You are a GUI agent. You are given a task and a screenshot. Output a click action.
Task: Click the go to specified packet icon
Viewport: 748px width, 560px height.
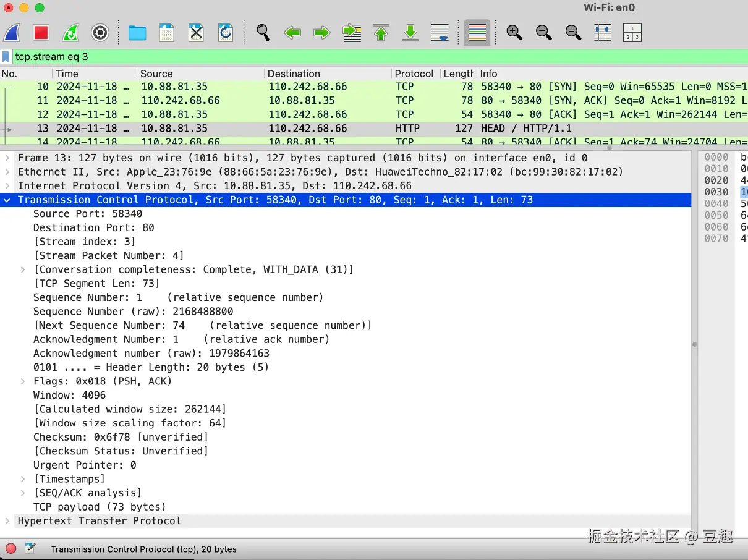point(352,33)
